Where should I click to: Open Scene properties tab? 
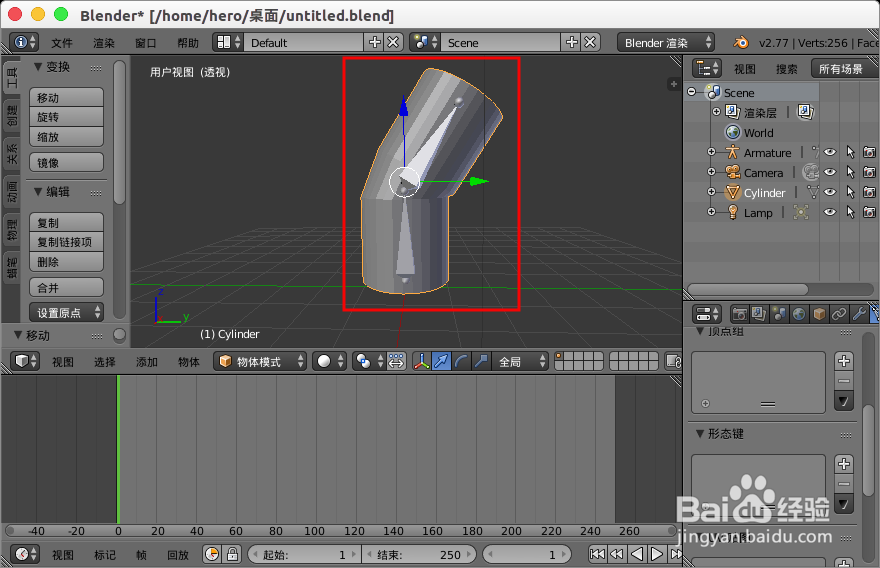coord(779,314)
